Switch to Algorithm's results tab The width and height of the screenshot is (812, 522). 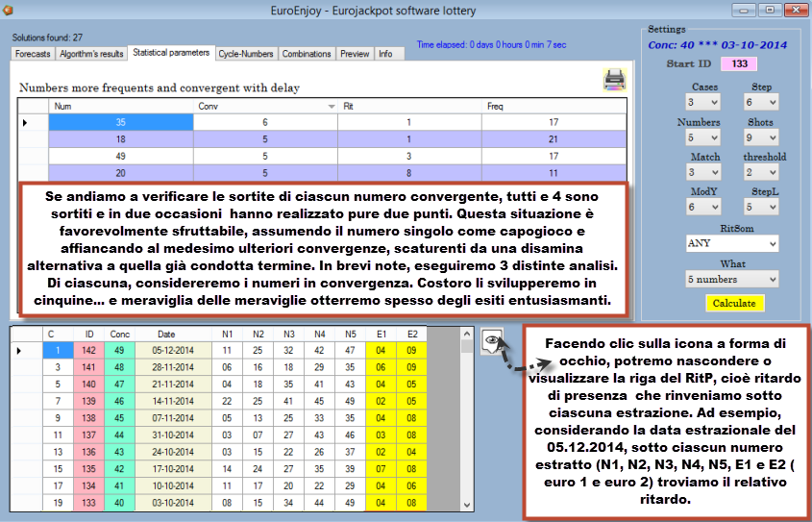click(91, 54)
